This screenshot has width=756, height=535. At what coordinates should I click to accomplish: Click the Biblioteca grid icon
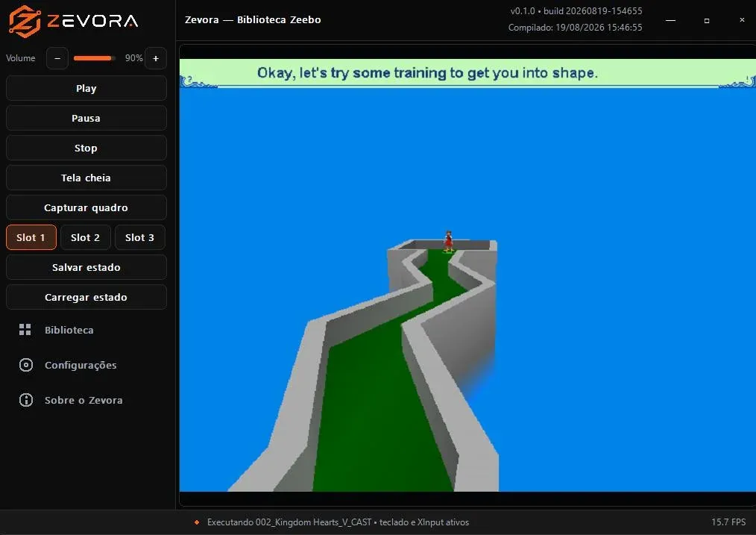25,330
